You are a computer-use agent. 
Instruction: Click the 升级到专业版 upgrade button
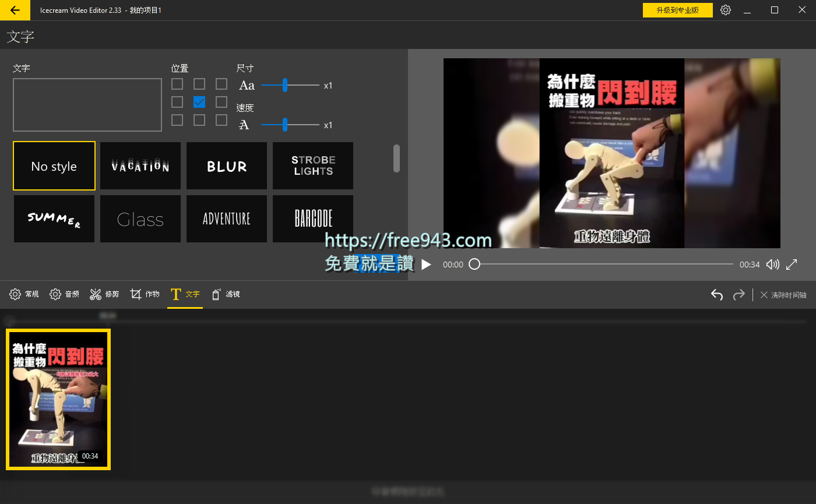(677, 10)
